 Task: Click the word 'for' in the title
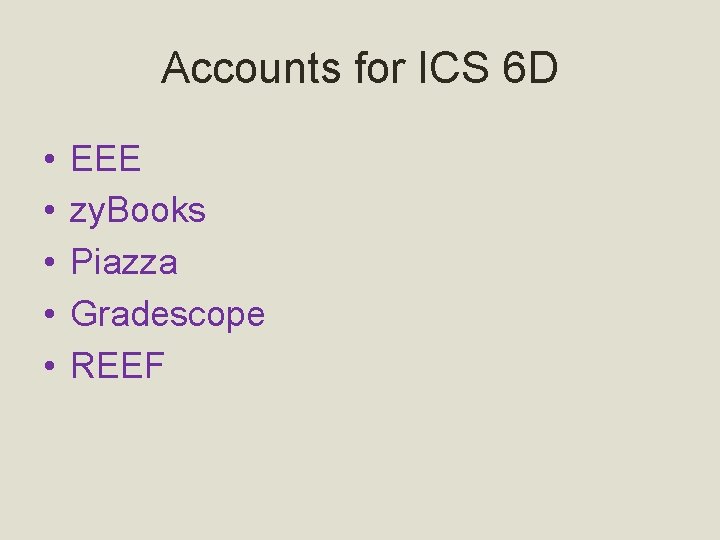(x=380, y=68)
